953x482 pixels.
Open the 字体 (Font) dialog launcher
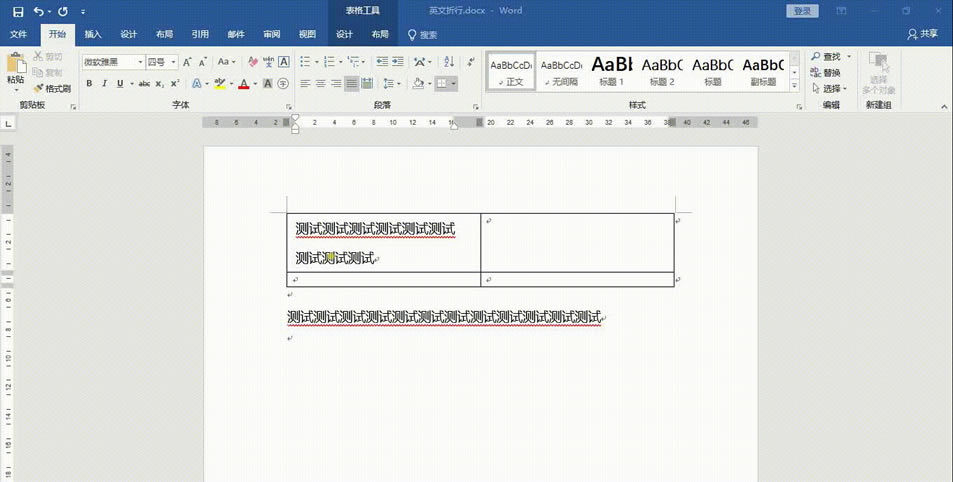(289, 107)
